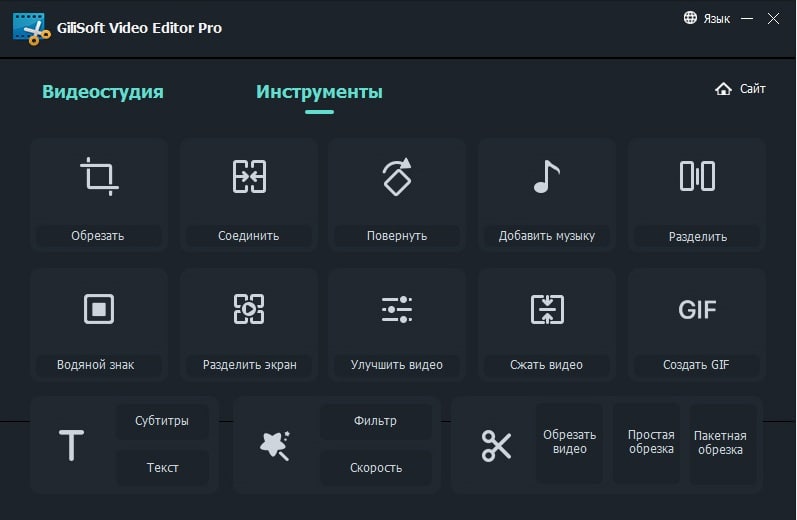Image resolution: width=797 pixels, height=520 pixels.
Task: Open the Обрезать label button
Action: pyautogui.click(x=98, y=236)
